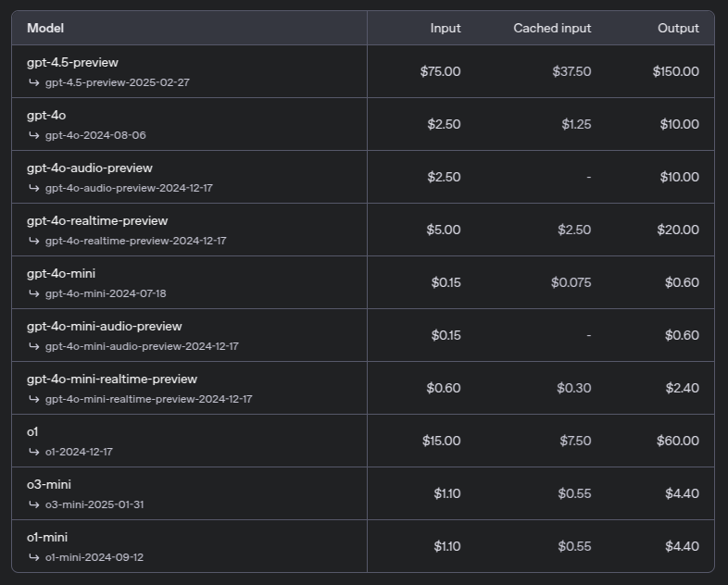Click the $7.50 cached input price

(575, 442)
